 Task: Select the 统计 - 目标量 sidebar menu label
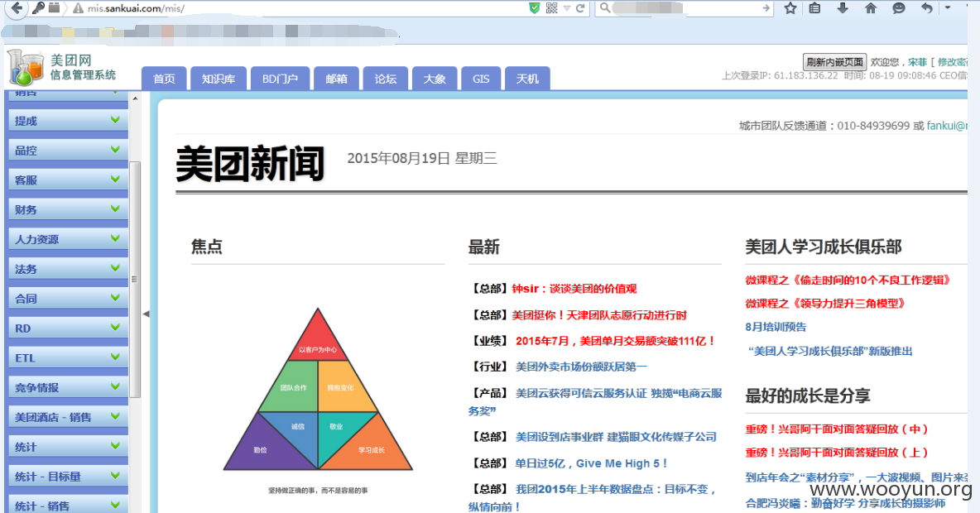(48, 477)
